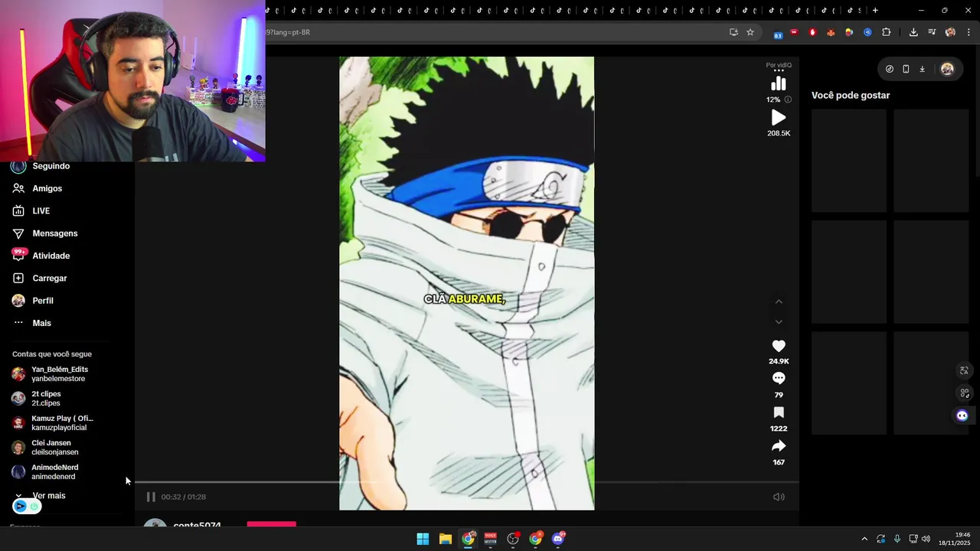Image resolution: width=980 pixels, height=551 pixels.
Task: Click the browser address bar URL
Action: tap(288, 32)
